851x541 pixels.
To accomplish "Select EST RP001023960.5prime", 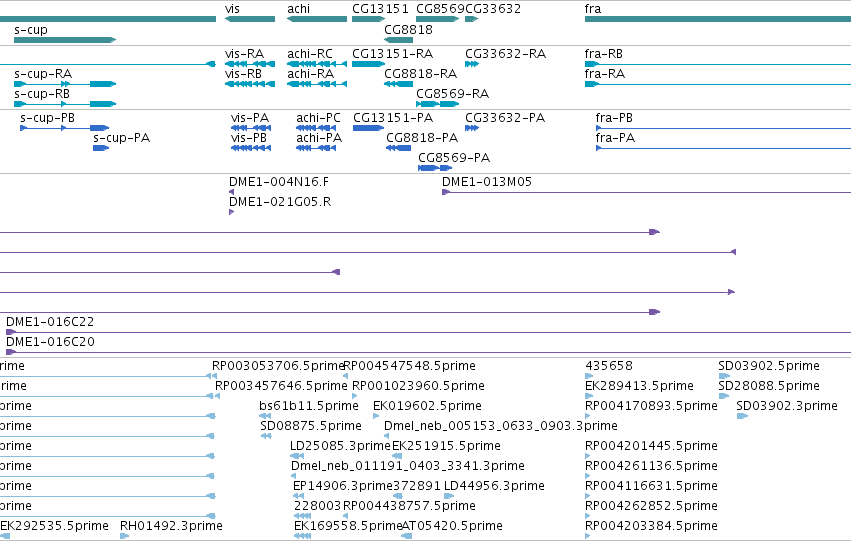I will [418, 386].
